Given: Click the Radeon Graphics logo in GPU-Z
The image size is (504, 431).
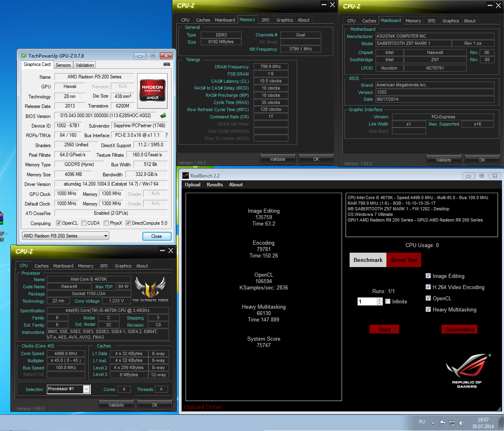Looking at the screenshot, I should [152, 91].
